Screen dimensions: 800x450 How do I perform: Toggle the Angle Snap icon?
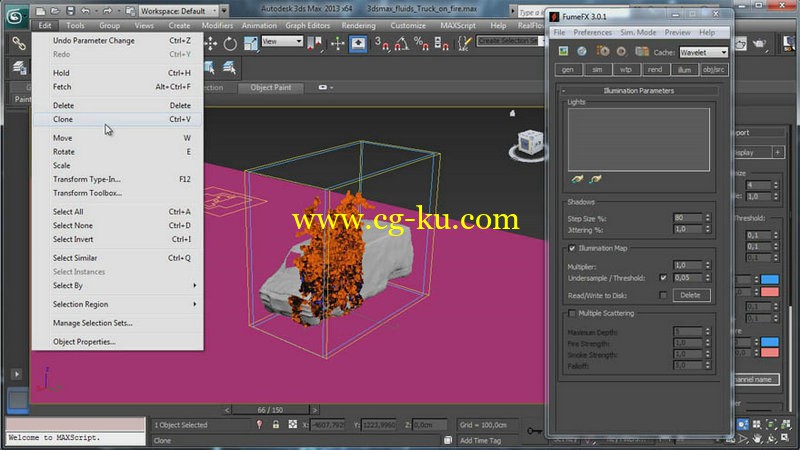(x=402, y=44)
